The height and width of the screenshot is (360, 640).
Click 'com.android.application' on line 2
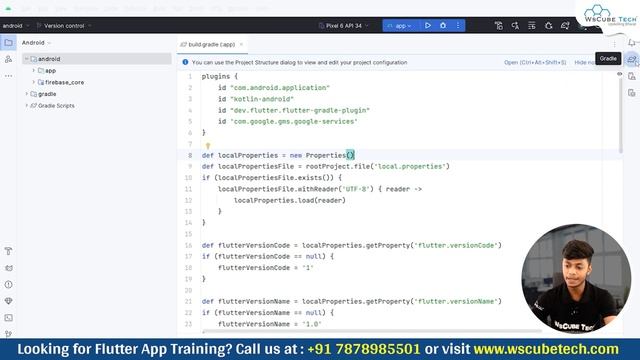(x=280, y=87)
